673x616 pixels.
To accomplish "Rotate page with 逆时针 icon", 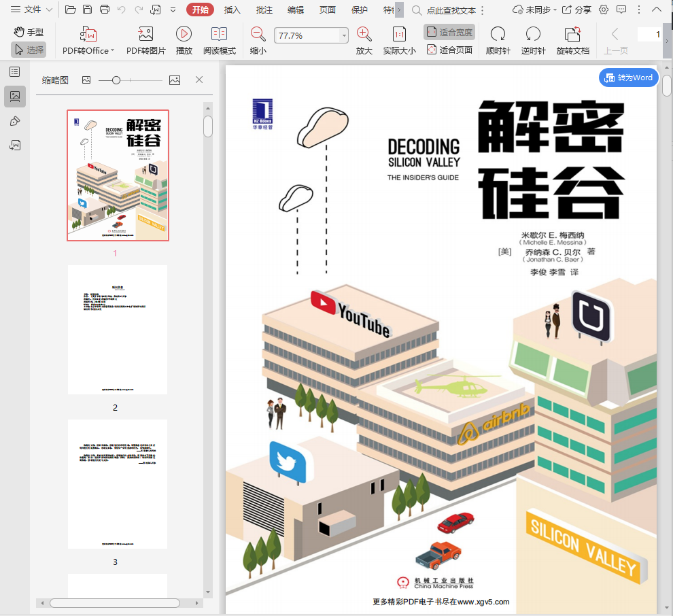I will pos(533,35).
